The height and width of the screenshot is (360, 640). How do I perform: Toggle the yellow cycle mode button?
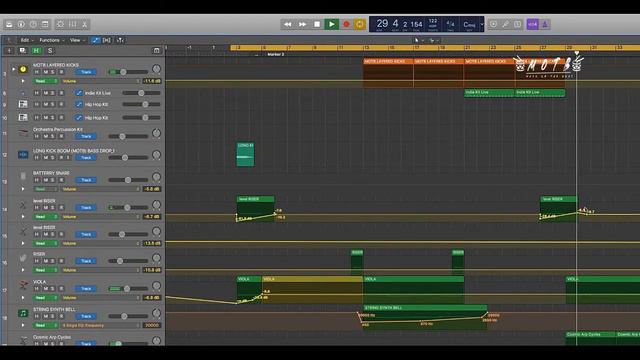tap(360, 24)
